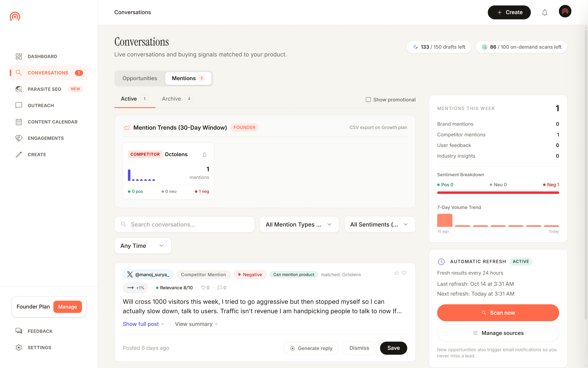Click the tallest 7-Day Volume Trend bar
The height and width of the screenshot is (368, 588).
[445, 220]
